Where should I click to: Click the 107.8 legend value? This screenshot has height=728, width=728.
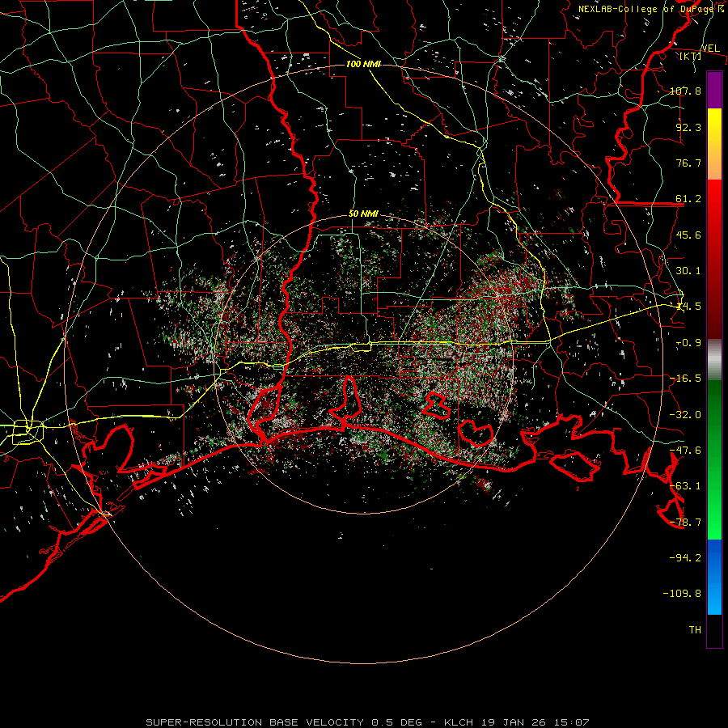pos(685,91)
